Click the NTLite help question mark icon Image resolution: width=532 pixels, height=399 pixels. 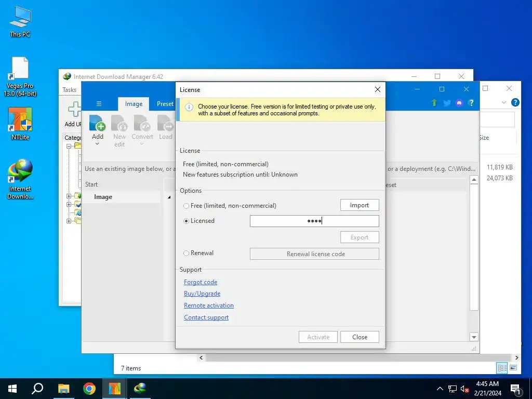click(x=471, y=102)
